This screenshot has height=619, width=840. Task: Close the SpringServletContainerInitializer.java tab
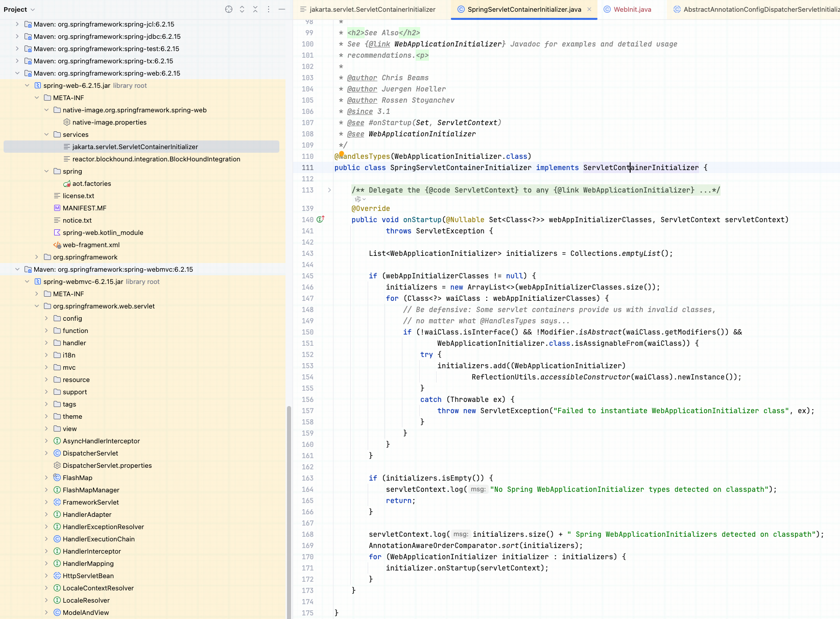pyautogui.click(x=589, y=9)
